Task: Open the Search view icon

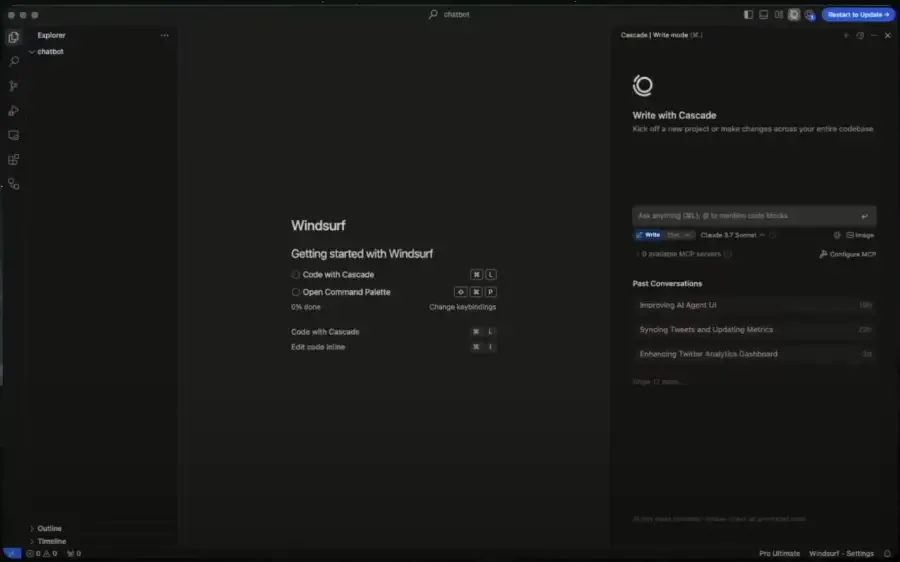Action: click(14, 61)
